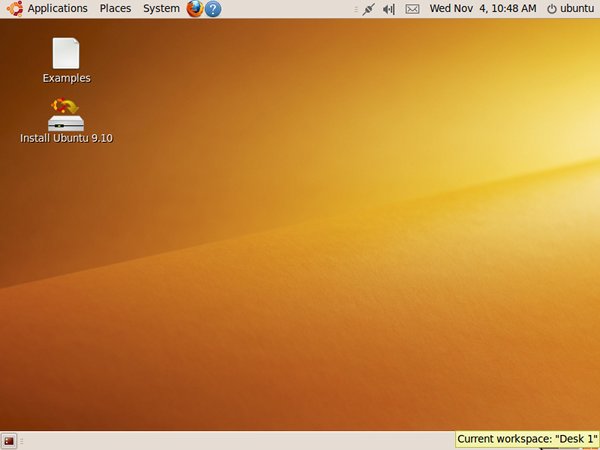Click the Ubuntu logo beside Applications

pyautogui.click(x=15, y=9)
